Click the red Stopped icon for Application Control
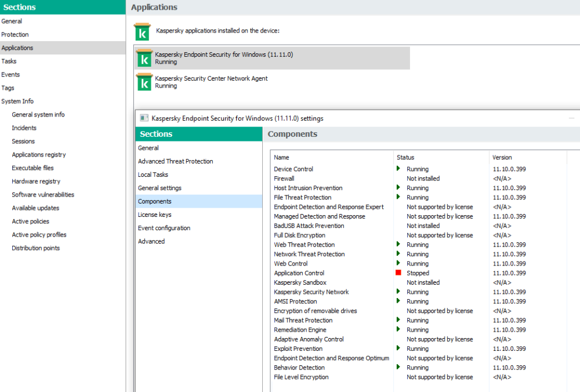This screenshot has height=392, width=580. [x=398, y=273]
